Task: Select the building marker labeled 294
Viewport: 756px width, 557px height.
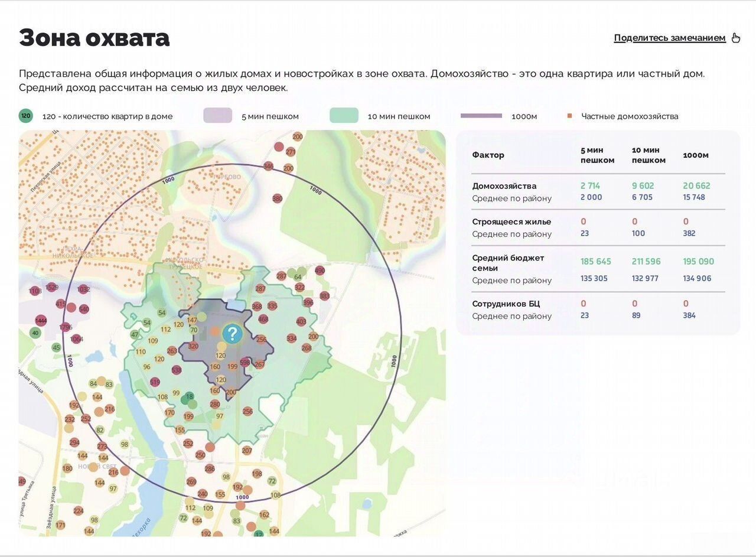Action: pos(74,442)
